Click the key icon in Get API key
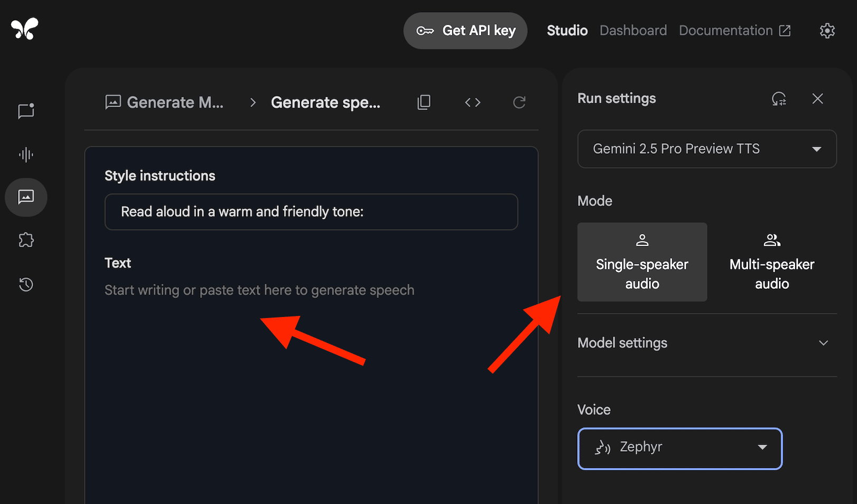 click(x=425, y=31)
